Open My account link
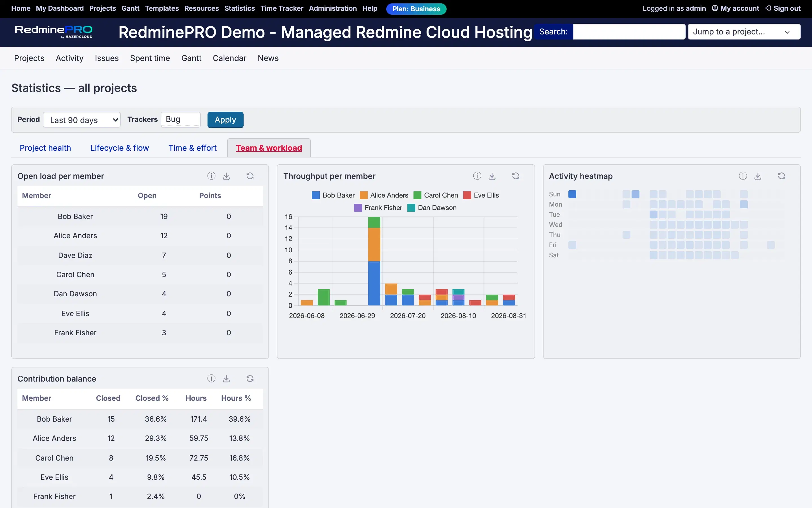The width and height of the screenshot is (812, 508). [740, 8]
